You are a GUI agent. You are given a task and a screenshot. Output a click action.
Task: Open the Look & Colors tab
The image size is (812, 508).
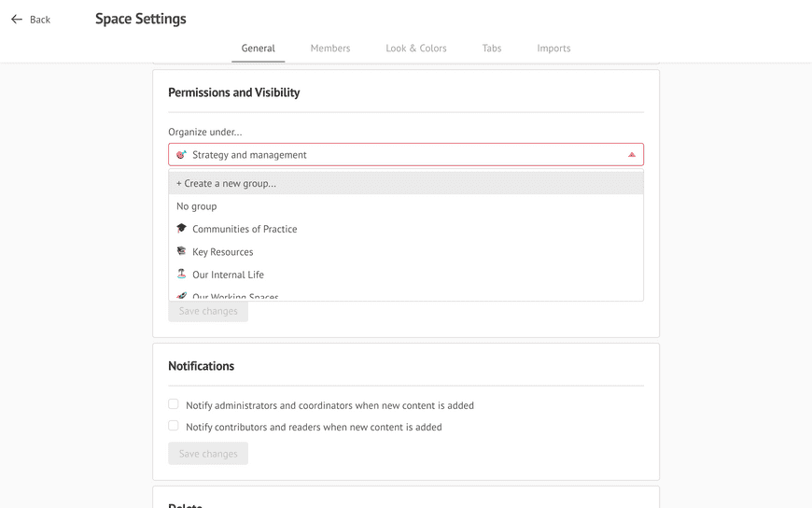point(416,49)
